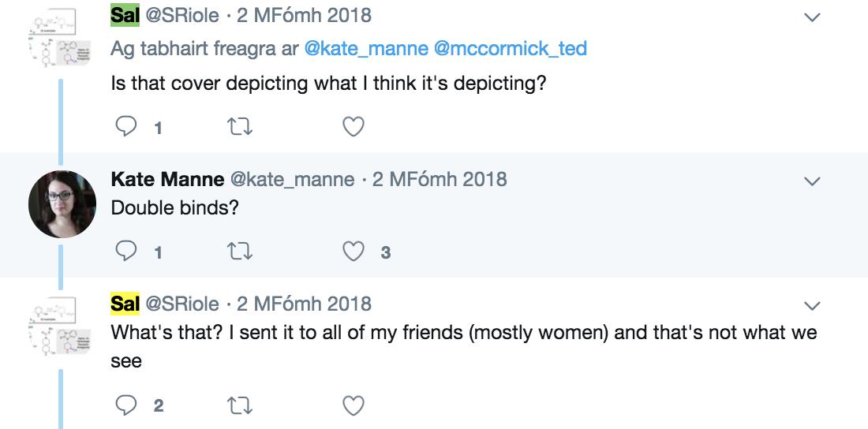
Task: Reply to Kate Manne's 'Double binds?' tweet
Action: (126, 252)
